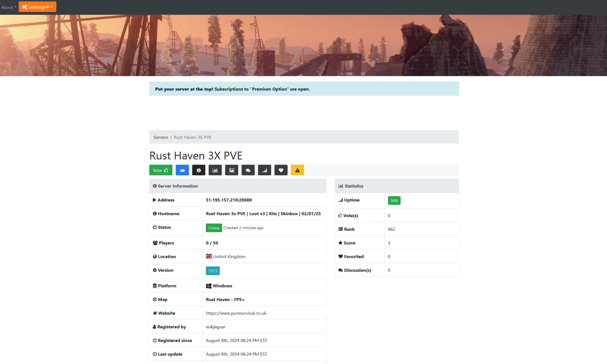
Task: Open the signal uptime icon button
Action: (265, 170)
